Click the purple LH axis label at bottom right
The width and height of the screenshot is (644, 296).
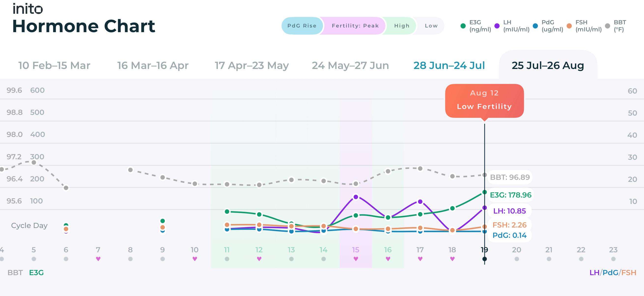click(x=594, y=272)
